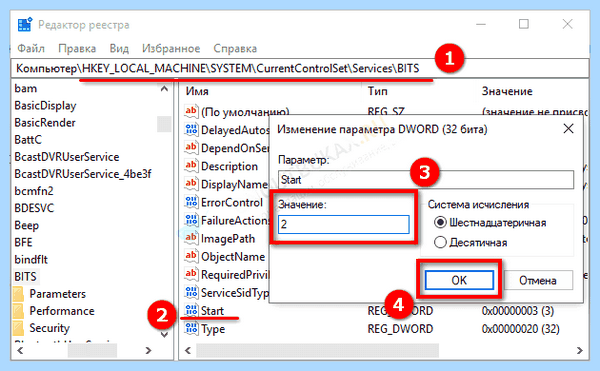Open the Файл menu
Screen dimensions: 600x371
click(31, 49)
